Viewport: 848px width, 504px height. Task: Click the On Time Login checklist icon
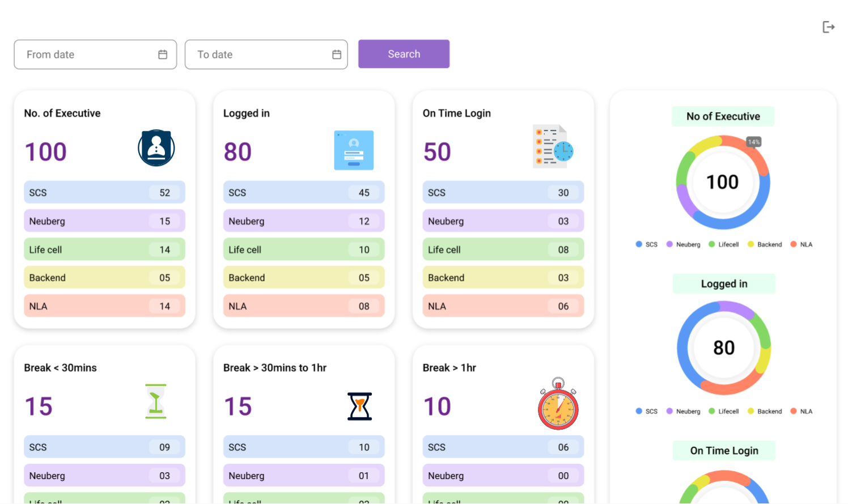coord(553,147)
